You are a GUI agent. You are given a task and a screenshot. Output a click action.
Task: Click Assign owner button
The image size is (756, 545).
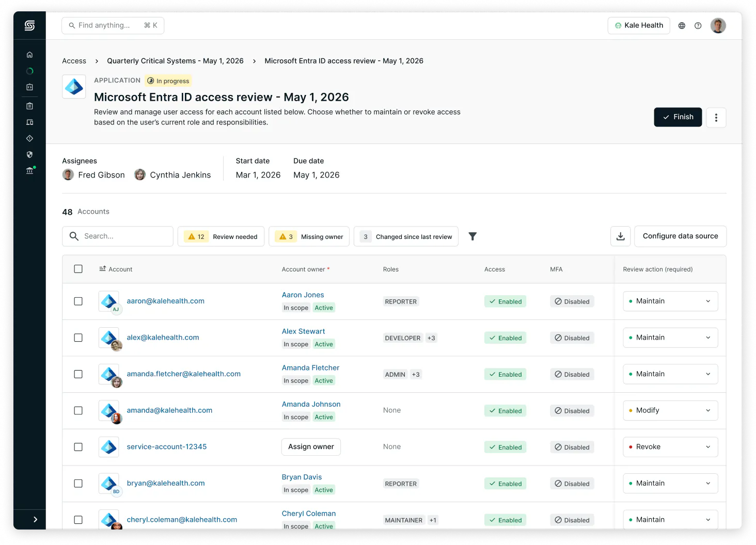click(311, 447)
